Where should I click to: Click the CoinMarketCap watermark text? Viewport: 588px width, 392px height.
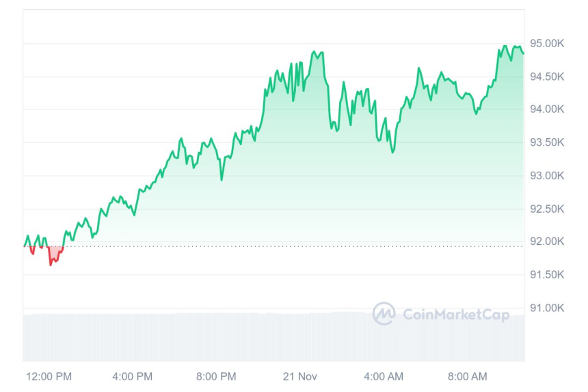pyautogui.click(x=456, y=314)
